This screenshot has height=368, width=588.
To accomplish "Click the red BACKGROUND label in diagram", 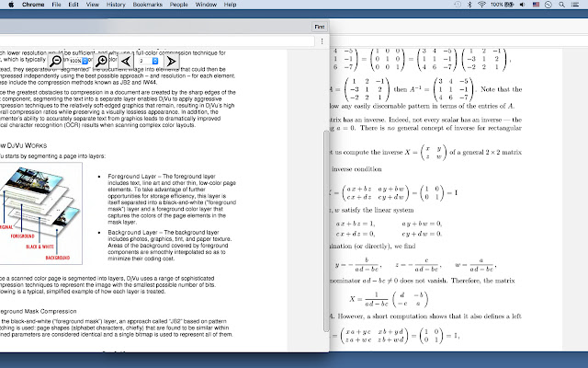I will (58, 258).
